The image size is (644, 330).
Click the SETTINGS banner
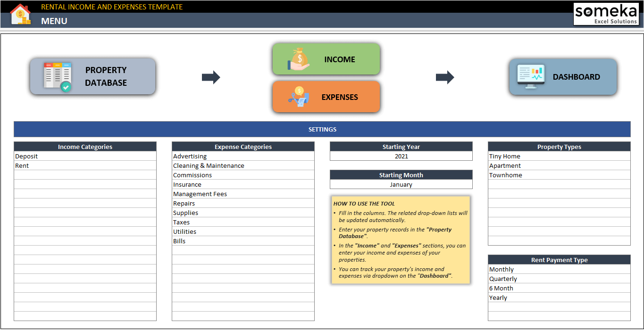pos(322,129)
